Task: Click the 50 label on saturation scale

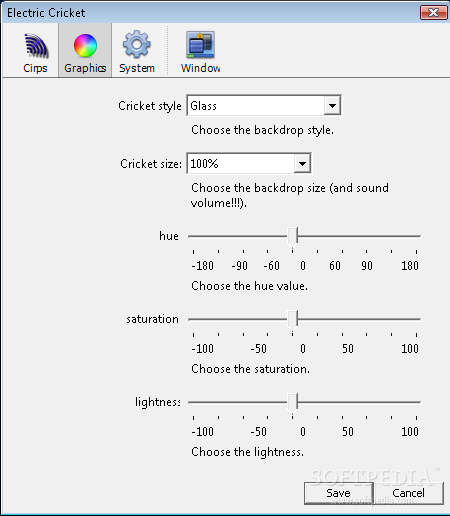Action: [x=348, y=349]
